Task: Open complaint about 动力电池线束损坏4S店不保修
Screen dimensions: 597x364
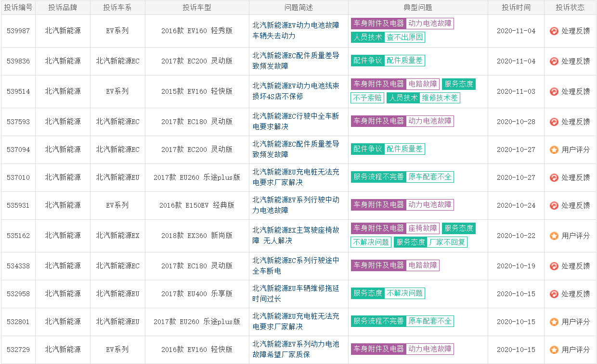Action: pos(296,91)
